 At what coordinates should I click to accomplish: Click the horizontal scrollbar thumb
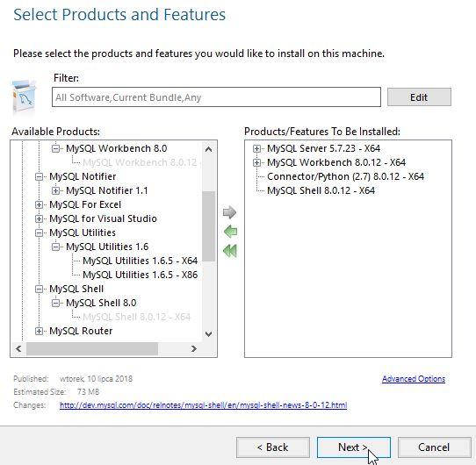(92, 348)
